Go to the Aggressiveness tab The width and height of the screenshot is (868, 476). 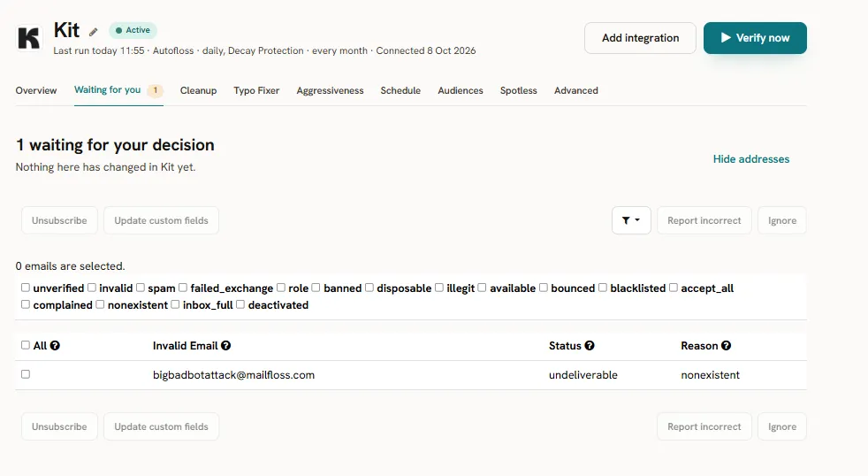[330, 90]
